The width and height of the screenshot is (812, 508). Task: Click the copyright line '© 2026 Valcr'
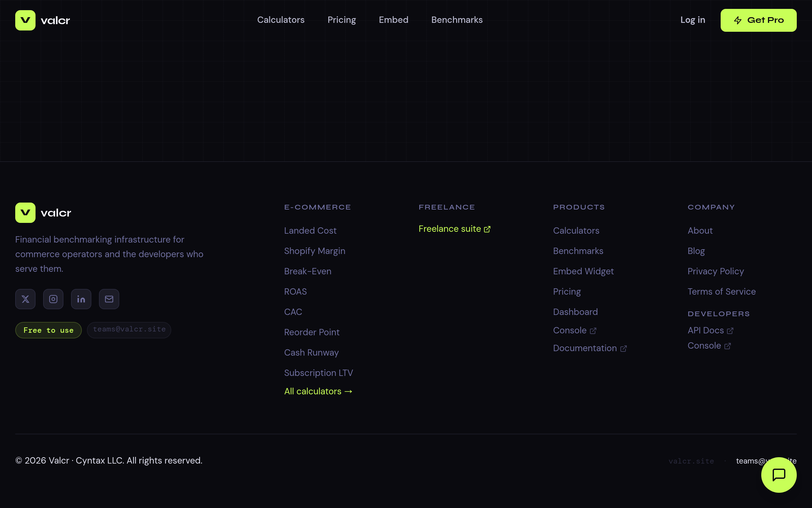point(109,460)
